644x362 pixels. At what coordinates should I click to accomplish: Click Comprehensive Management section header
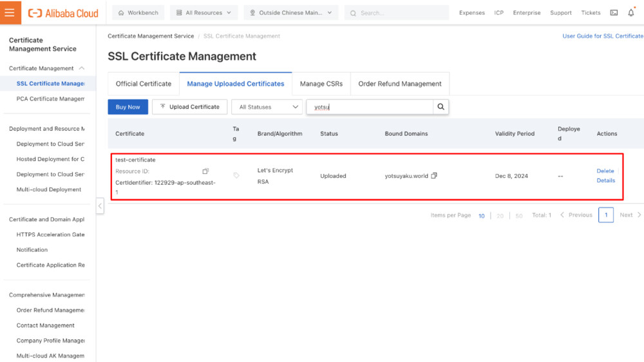[x=47, y=295]
